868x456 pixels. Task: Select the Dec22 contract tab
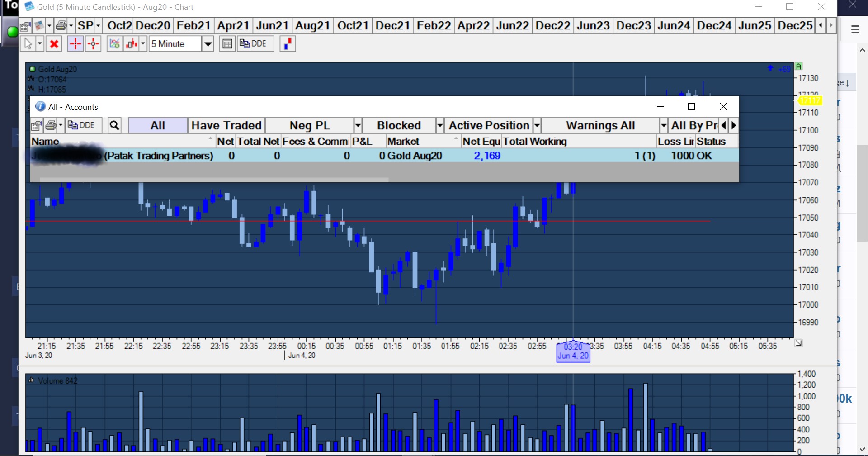(552, 26)
